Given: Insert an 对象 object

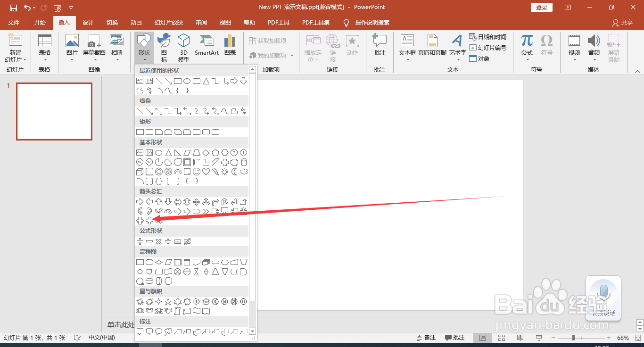Looking at the screenshot, I should pyautogui.click(x=479, y=58).
